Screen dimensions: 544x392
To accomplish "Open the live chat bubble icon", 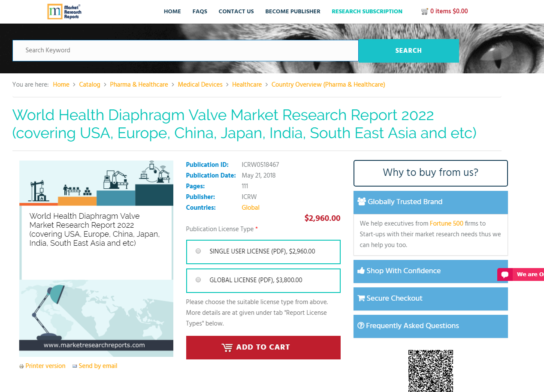I will (x=505, y=274).
